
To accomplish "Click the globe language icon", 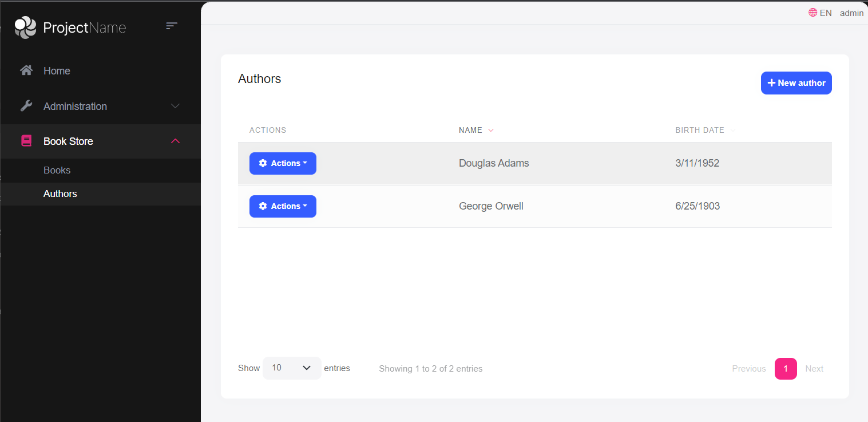I will coord(812,13).
